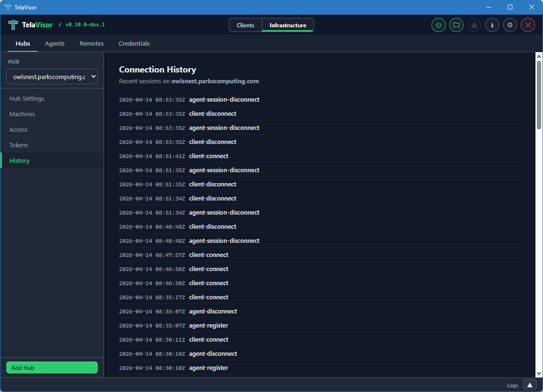Viewport: 543px width, 392px height.
Task: Switch to Clients mode
Action: tap(245, 25)
